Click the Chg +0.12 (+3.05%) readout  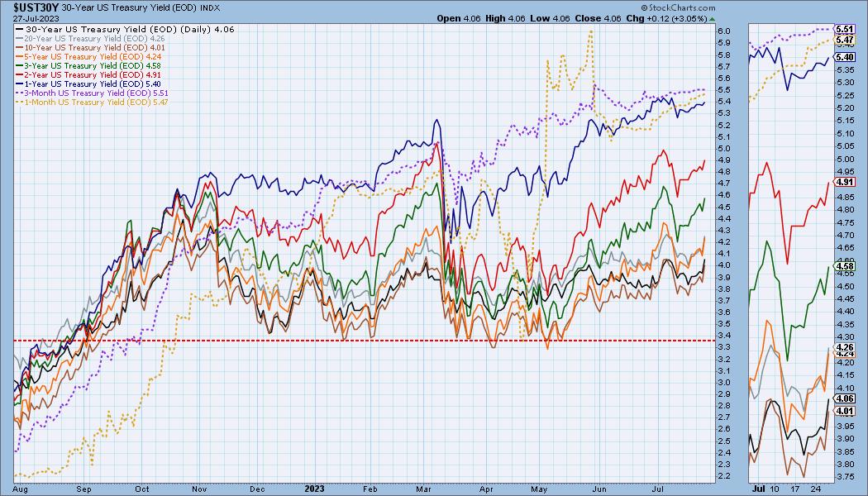pos(666,18)
